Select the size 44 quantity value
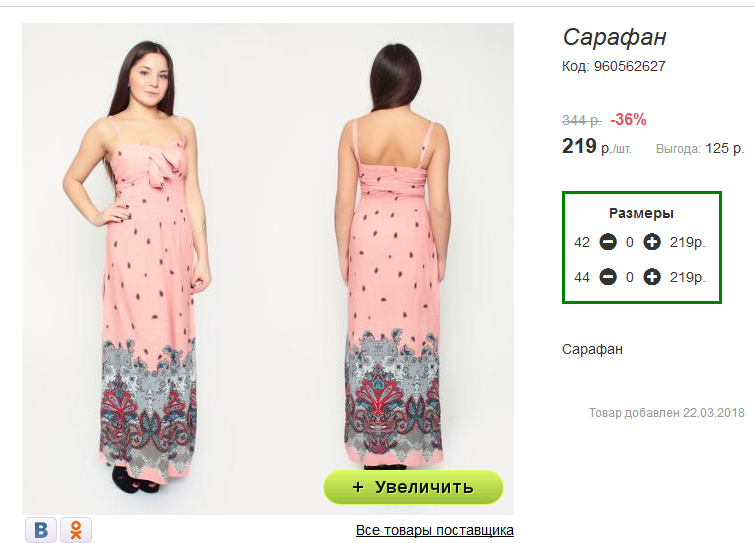The height and width of the screenshot is (543, 754). click(x=630, y=277)
